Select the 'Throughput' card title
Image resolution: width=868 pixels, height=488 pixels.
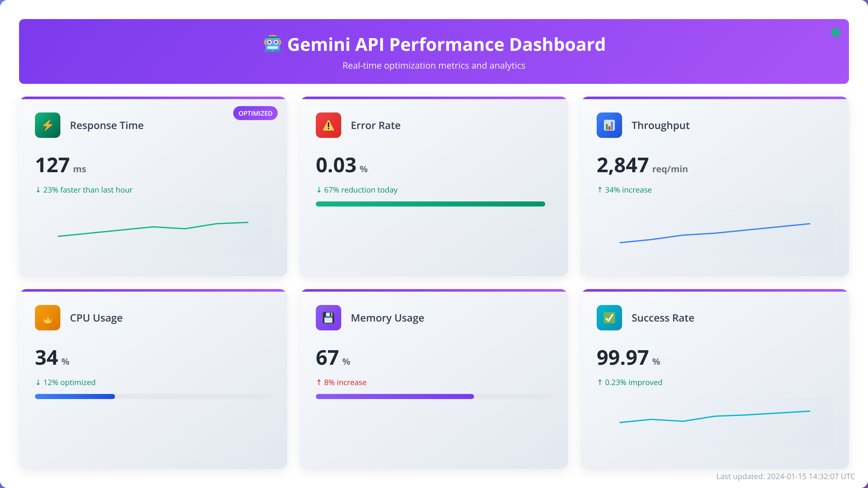(661, 125)
